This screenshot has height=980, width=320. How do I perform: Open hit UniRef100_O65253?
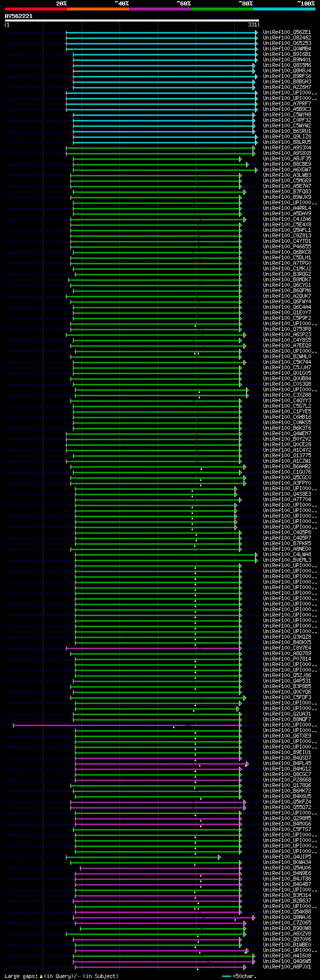[x=287, y=43]
